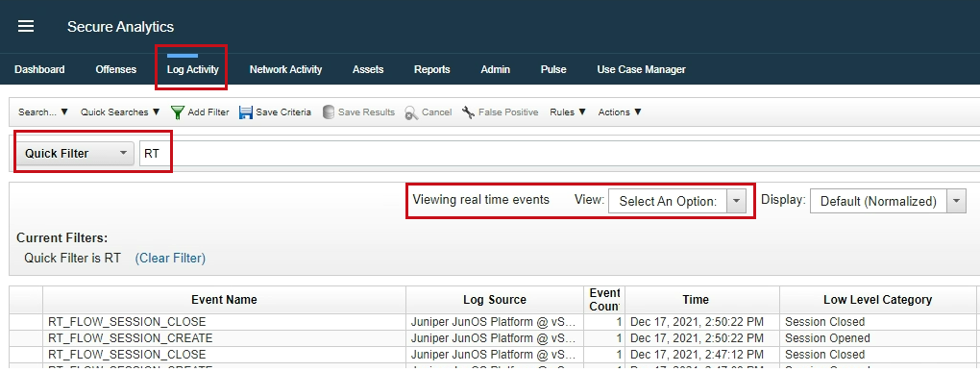This screenshot has width=980, height=372.
Task: Open the Display Default (Normalized) dropdown
Action: coord(888,201)
